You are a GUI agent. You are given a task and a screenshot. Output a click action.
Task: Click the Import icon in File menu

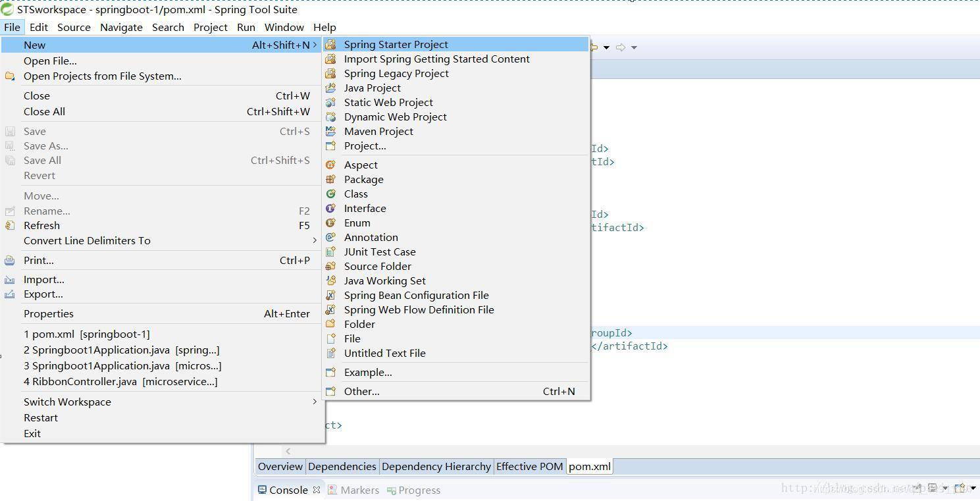pyautogui.click(x=10, y=280)
